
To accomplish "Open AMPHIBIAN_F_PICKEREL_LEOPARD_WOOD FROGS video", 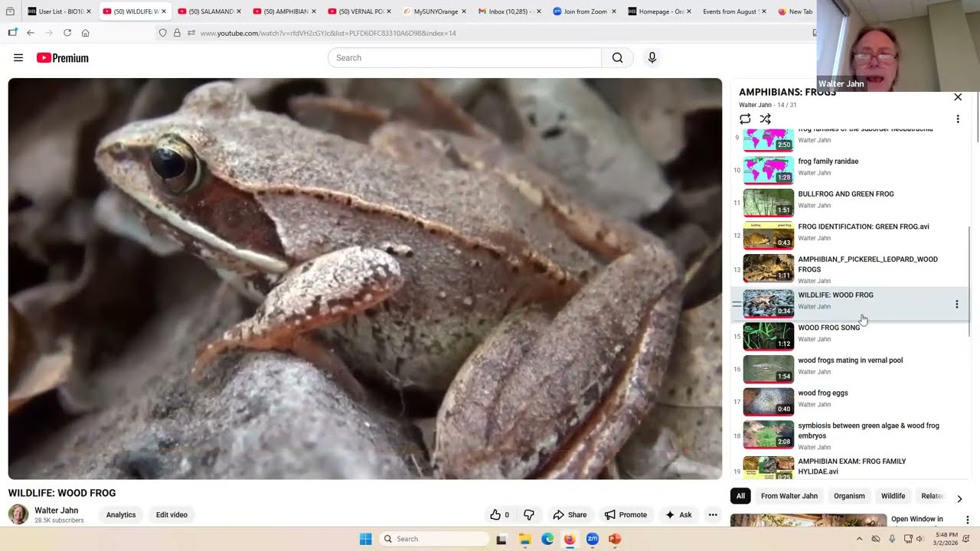I will pyautogui.click(x=850, y=269).
